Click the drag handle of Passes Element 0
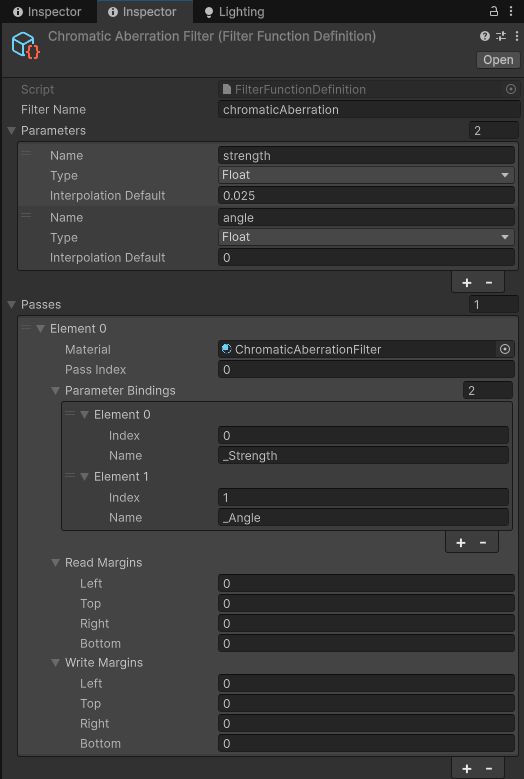The image size is (524, 779). (26, 327)
